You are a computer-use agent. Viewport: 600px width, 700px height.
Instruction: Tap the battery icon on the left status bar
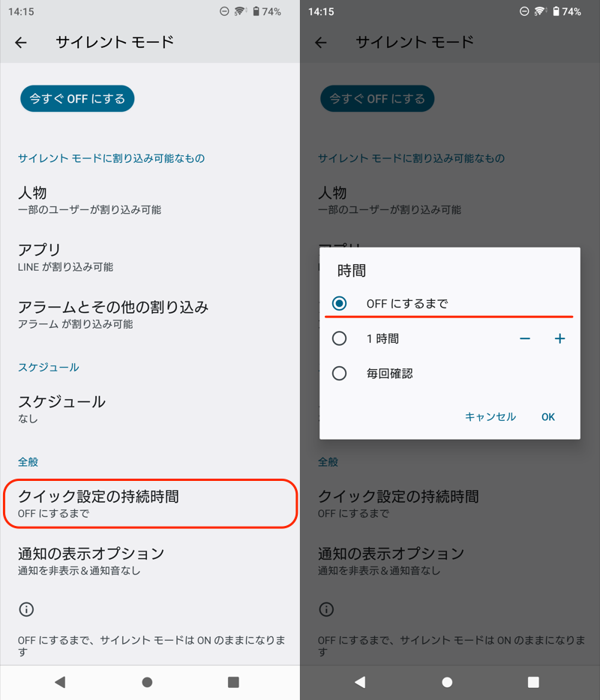point(256,12)
